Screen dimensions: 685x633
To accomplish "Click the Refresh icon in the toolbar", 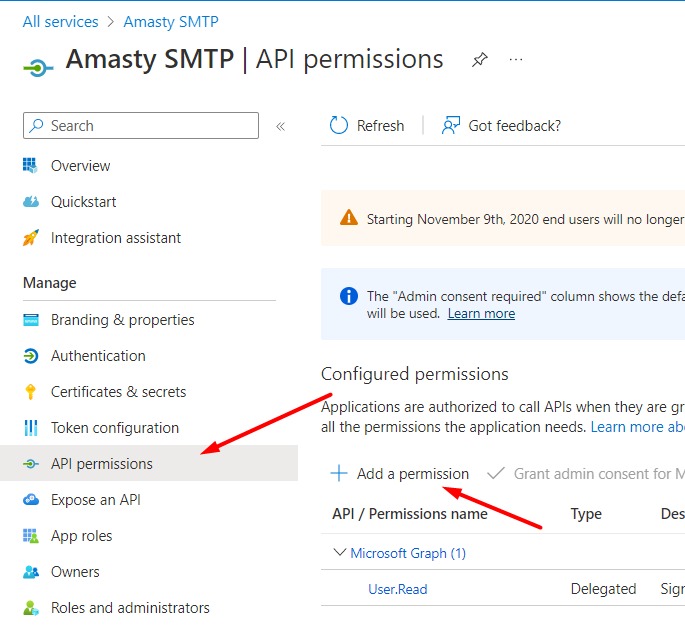I will (x=339, y=125).
